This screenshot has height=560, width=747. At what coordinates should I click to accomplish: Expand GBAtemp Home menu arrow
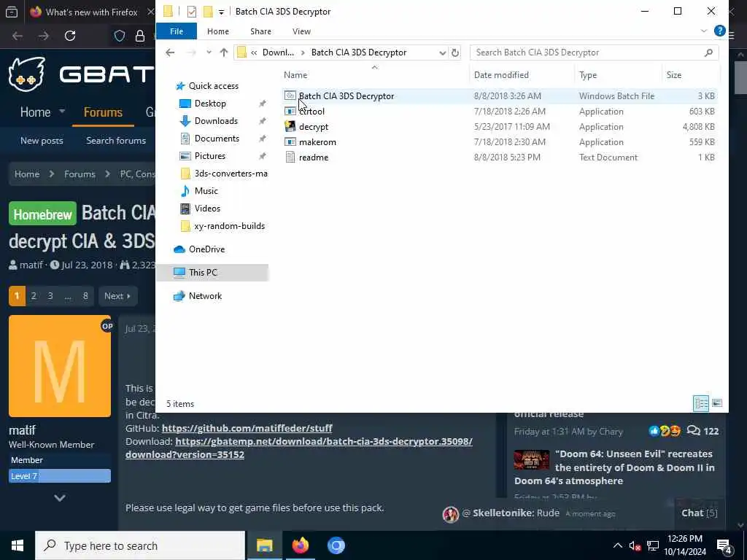(x=62, y=112)
